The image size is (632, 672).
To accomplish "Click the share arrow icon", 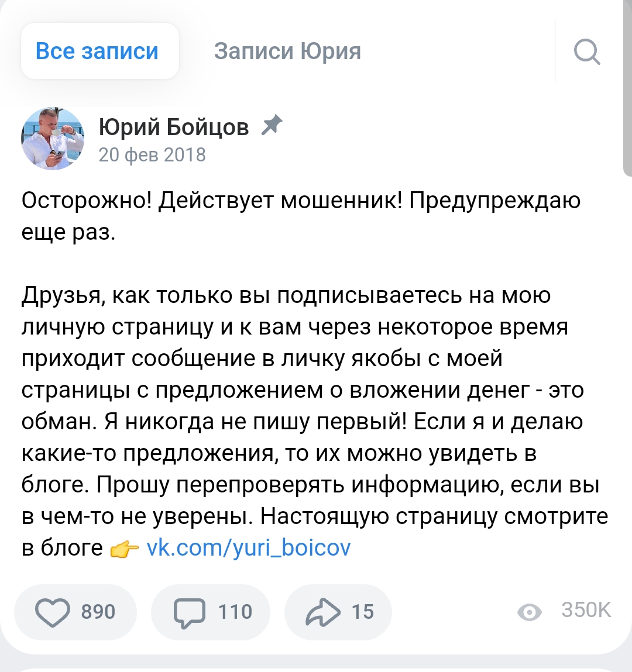I will pos(322,612).
